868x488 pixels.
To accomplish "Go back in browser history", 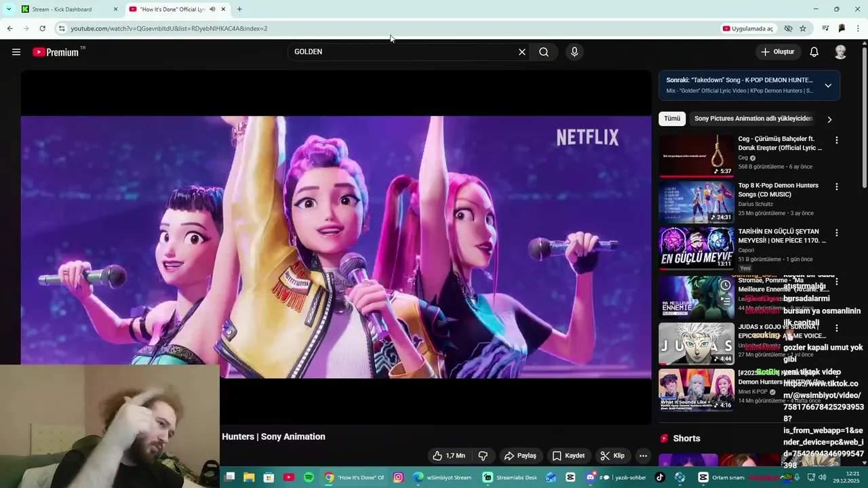I will coord(9,28).
